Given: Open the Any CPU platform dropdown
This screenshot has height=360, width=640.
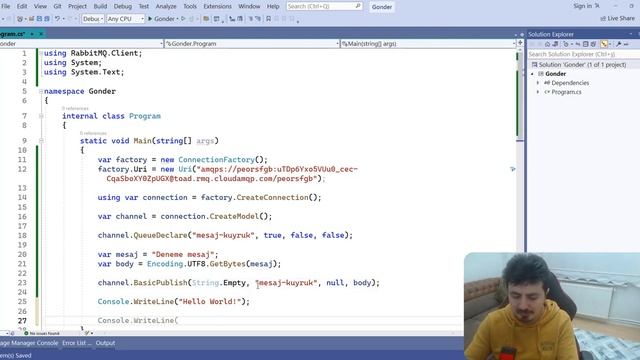Looking at the screenshot, I should point(126,19).
